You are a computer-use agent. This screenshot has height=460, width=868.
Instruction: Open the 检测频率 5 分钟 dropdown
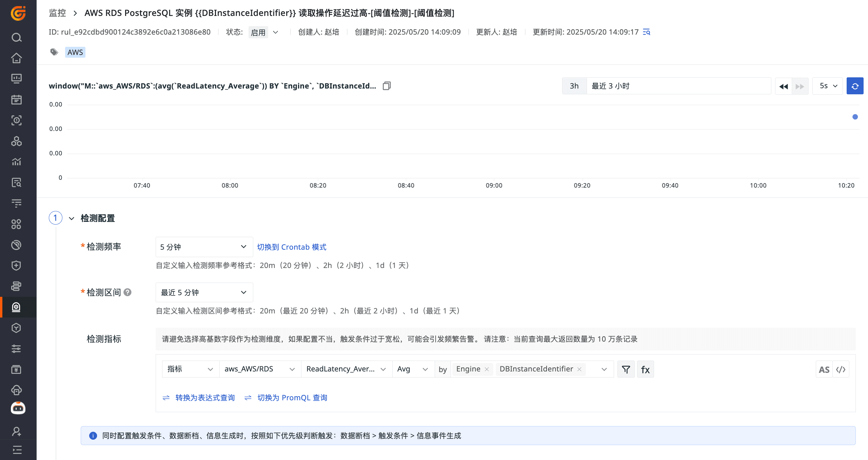pyautogui.click(x=204, y=247)
